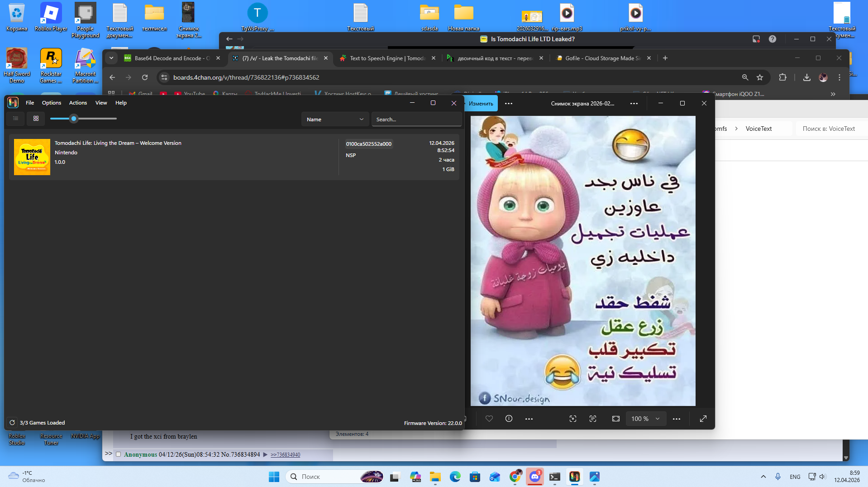Open the extra options beside Изменить button
Image resolution: width=868 pixels, height=487 pixels.
[509, 103]
